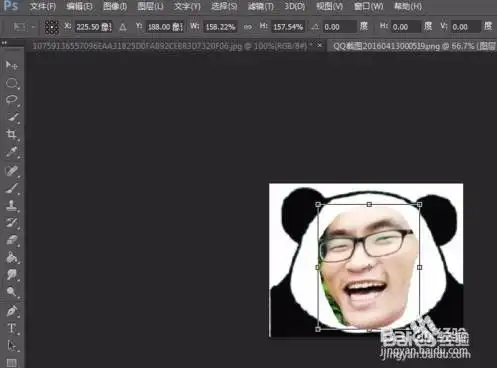Viewport: 497px width, 368px height.
Task: Open the 编辑(E) menu
Action: 79,6
